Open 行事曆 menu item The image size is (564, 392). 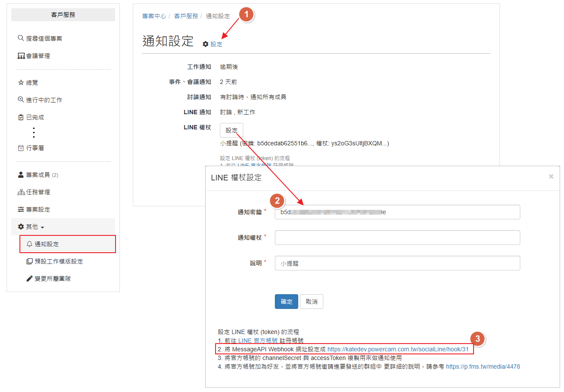(x=35, y=148)
